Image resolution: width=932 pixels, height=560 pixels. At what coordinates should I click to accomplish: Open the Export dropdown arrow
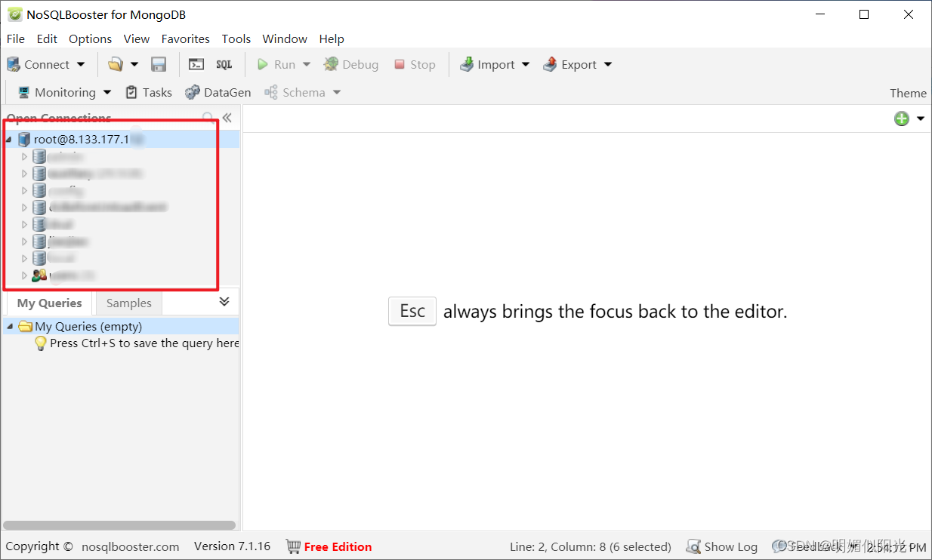click(608, 65)
